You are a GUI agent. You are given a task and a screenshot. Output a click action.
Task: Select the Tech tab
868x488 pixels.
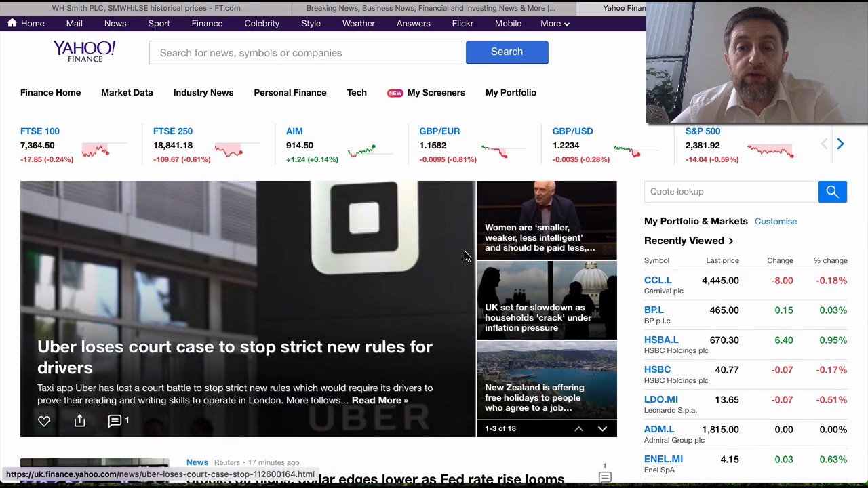pyautogui.click(x=357, y=93)
